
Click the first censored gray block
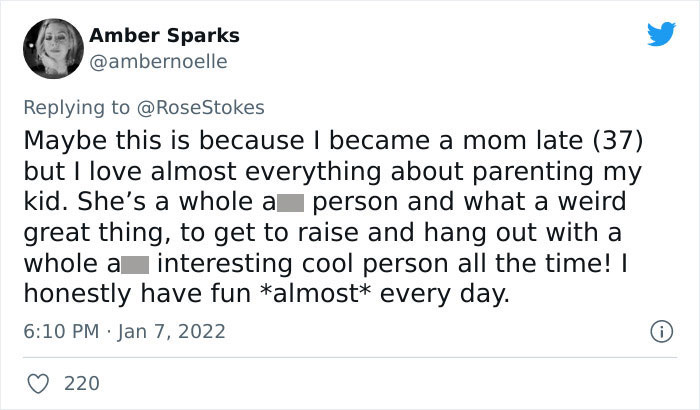(290, 203)
